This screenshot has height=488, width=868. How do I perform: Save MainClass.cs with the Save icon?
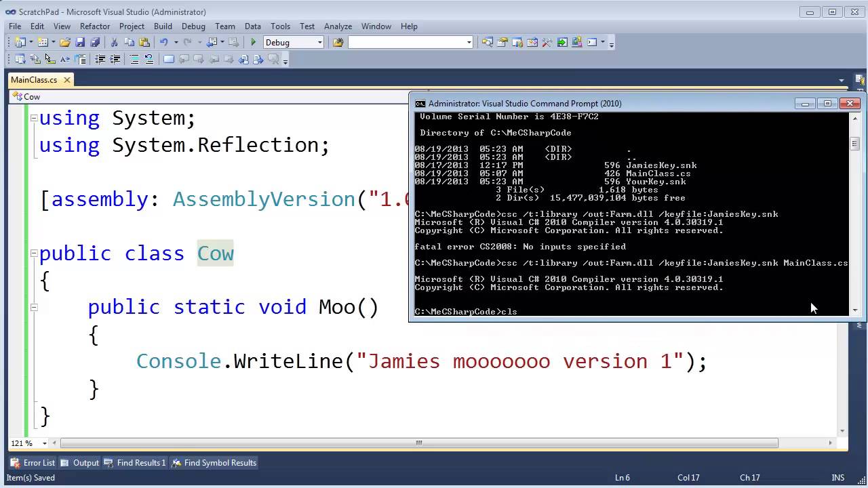[80, 42]
